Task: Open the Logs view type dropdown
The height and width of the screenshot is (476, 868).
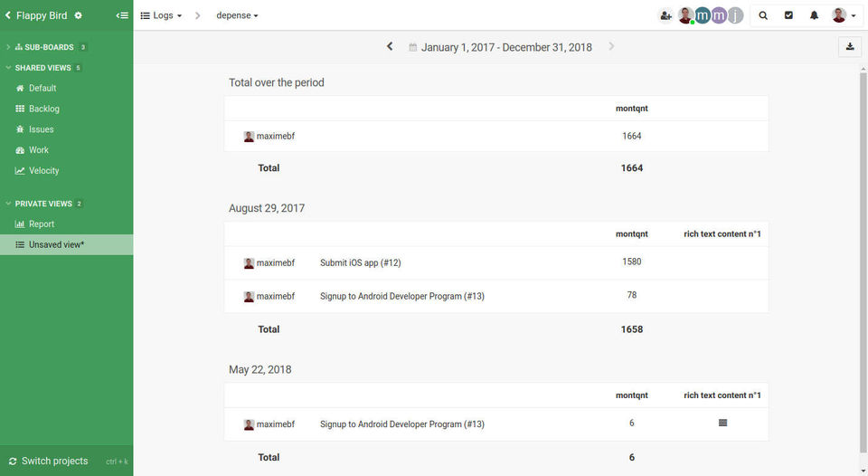Action: 162,15
